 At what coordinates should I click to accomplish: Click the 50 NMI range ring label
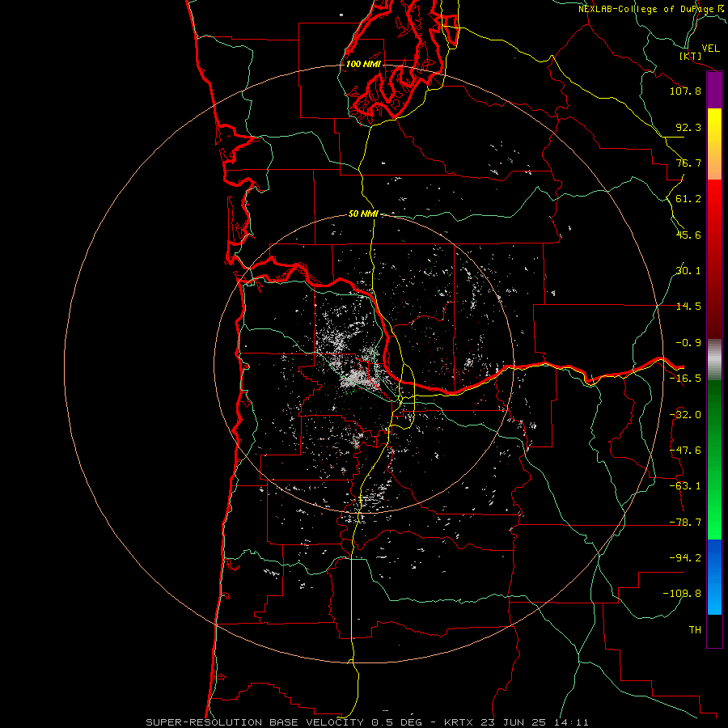(x=363, y=214)
